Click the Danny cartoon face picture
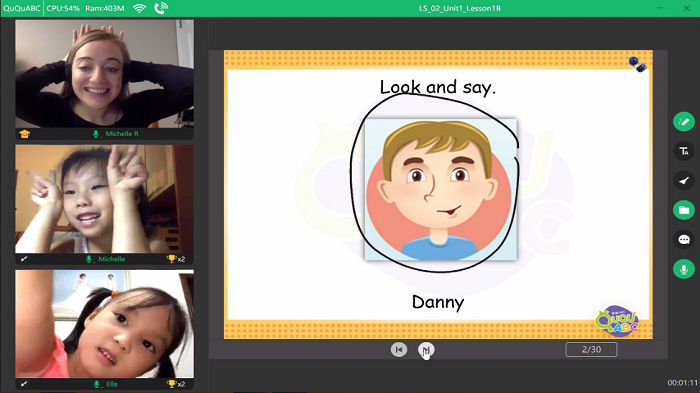Image resolution: width=700 pixels, height=393 pixels. (441, 189)
